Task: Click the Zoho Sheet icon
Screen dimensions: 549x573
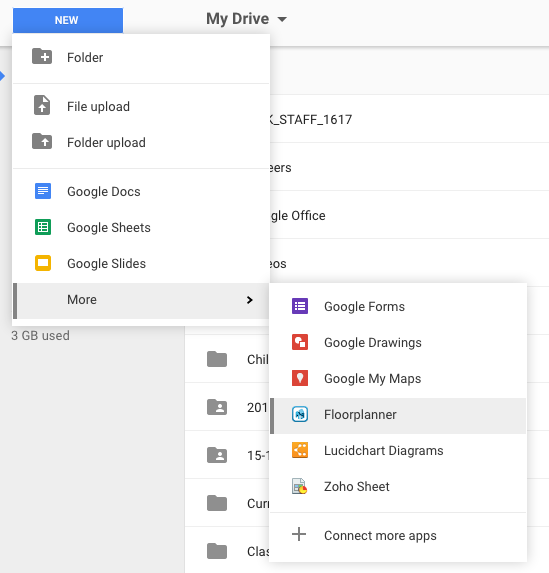Action: [x=300, y=486]
